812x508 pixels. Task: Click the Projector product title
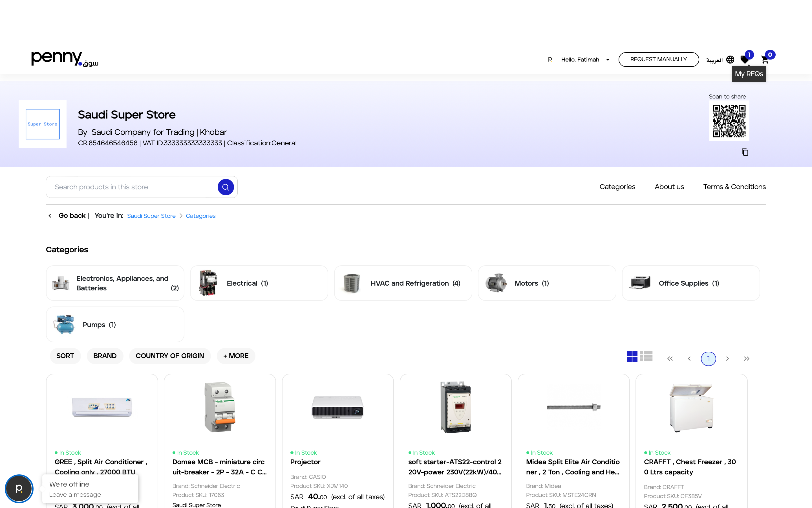click(x=305, y=462)
